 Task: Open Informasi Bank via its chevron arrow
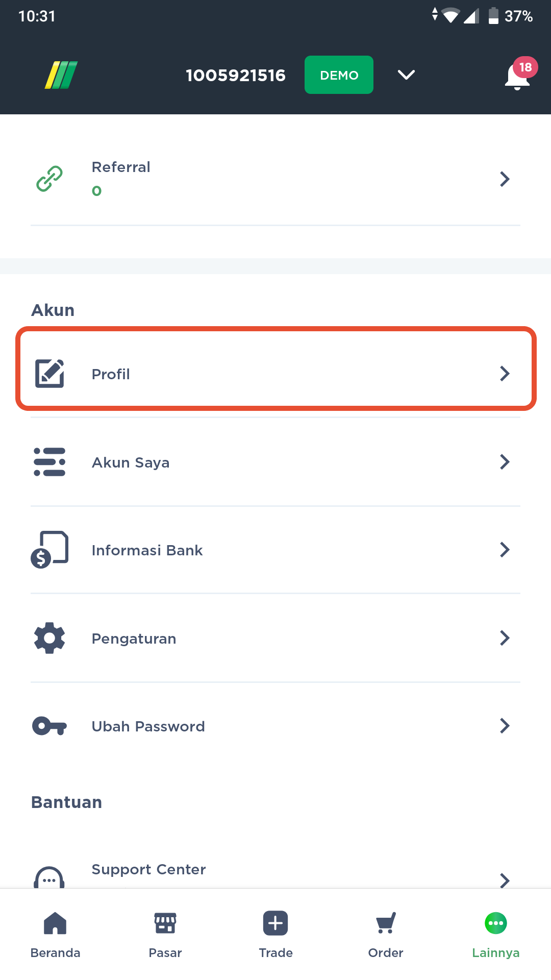[x=505, y=550]
